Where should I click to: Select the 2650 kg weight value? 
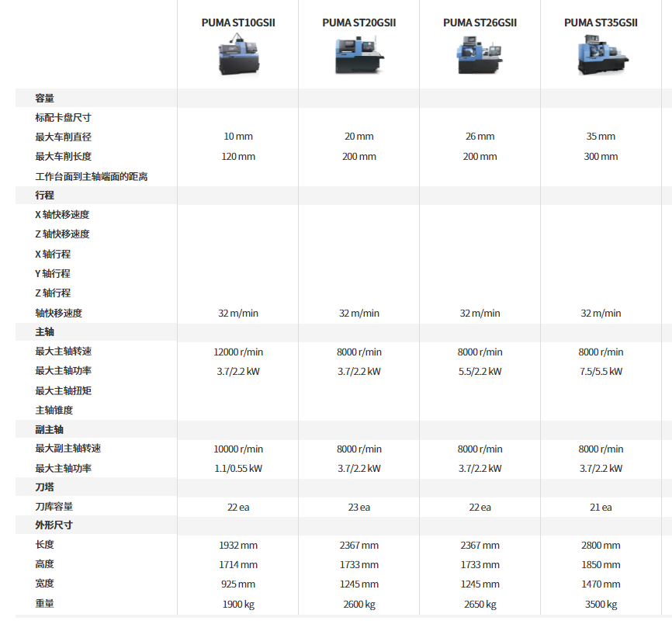(x=480, y=604)
